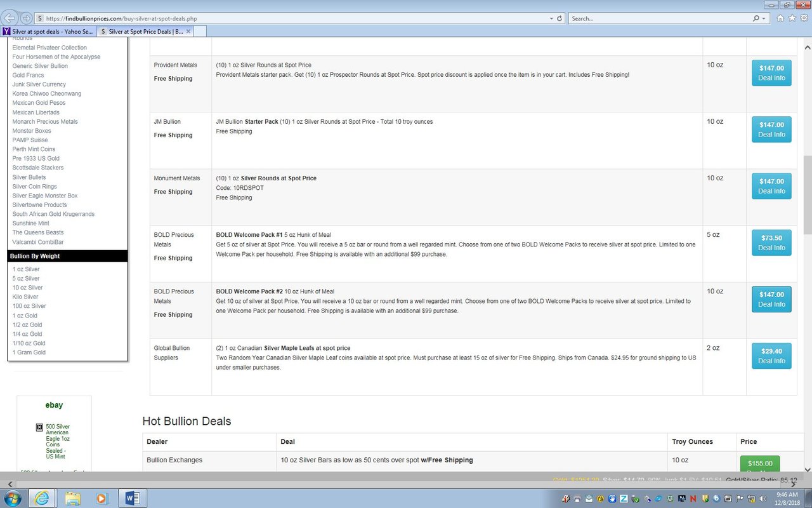Open Provident Metals $147.00 Deal Info

click(771, 73)
